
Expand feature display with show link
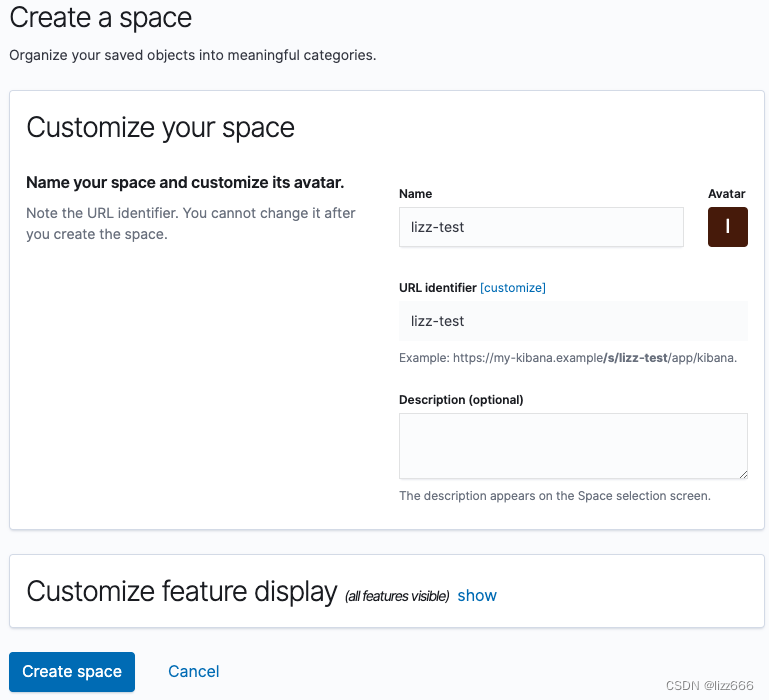pyautogui.click(x=477, y=595)
